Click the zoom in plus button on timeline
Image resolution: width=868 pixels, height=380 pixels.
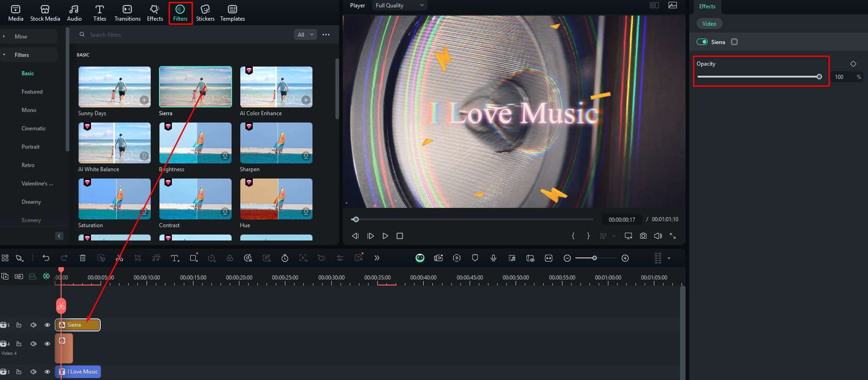tap(625, 258)
